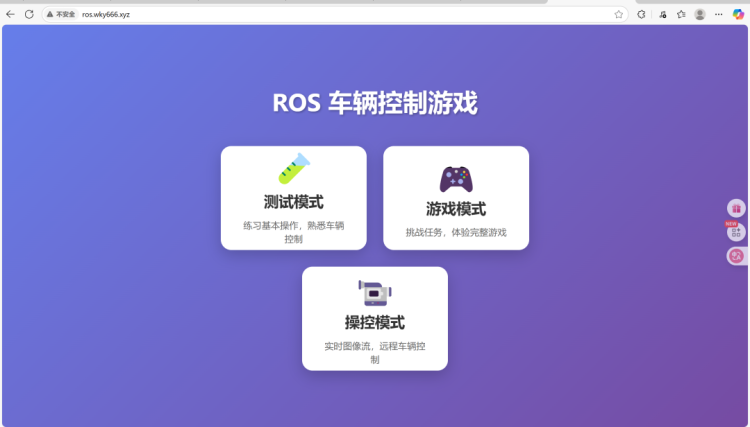Viewport: 750px width, 427px height.
Task: Select the 测试模式 title text
Action: click(293, 202)
